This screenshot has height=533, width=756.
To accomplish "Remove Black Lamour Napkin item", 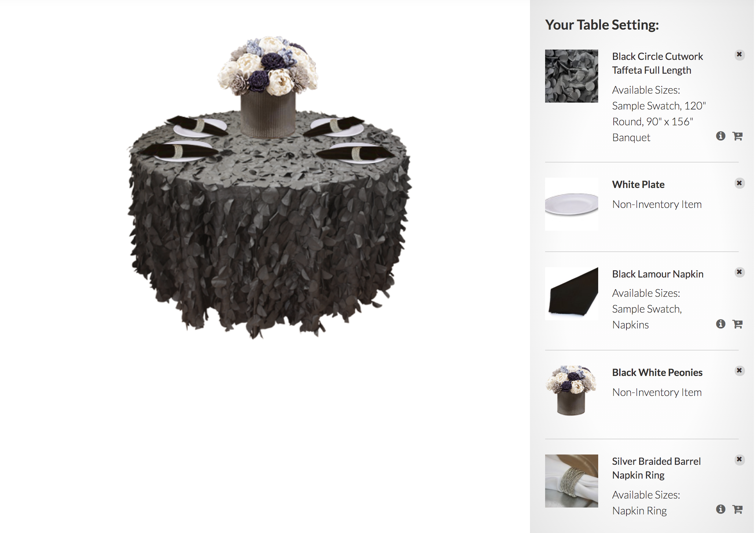I will 739,272.
